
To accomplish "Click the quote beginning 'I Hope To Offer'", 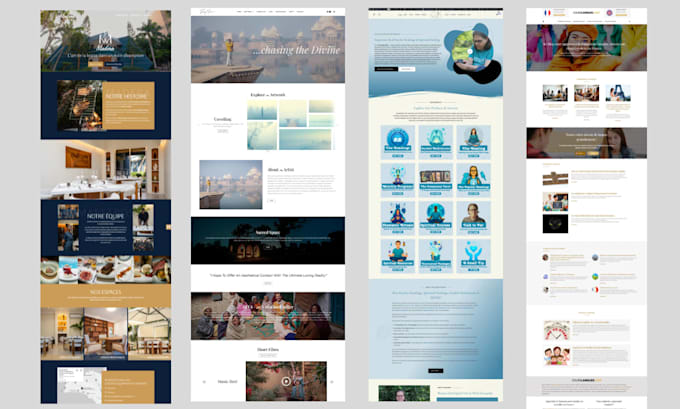I will pyautogui.click(x=268, y=275).
